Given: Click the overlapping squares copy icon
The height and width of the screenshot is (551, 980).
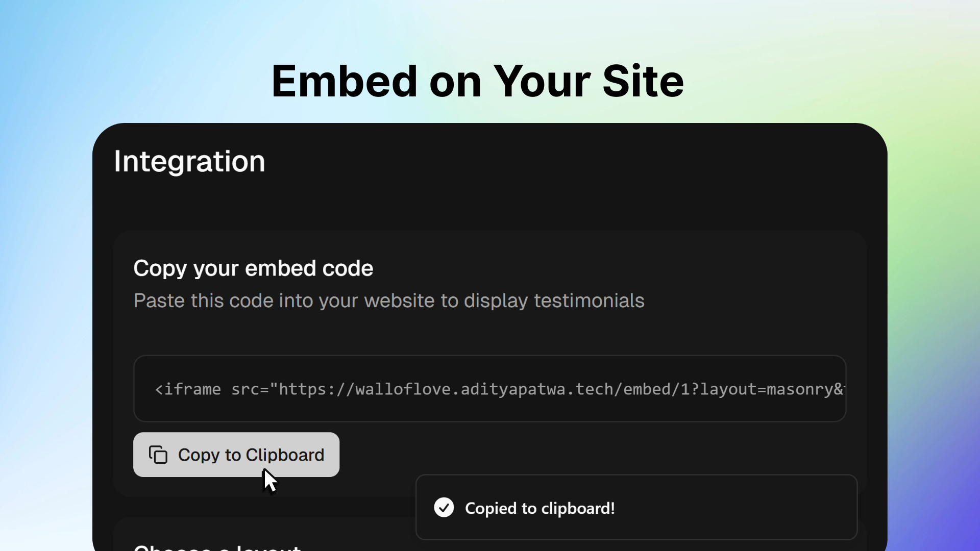Looking at the screenshot, I should coord(158,455).
